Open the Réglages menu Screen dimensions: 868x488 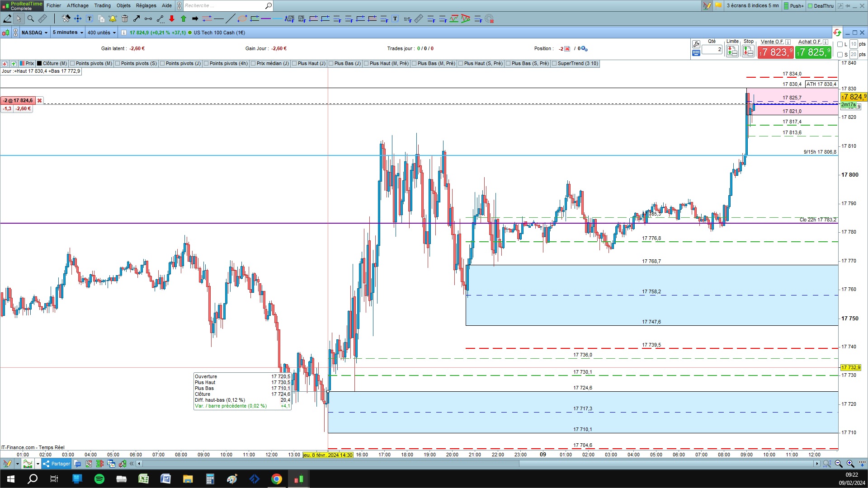tap(146, 5)
